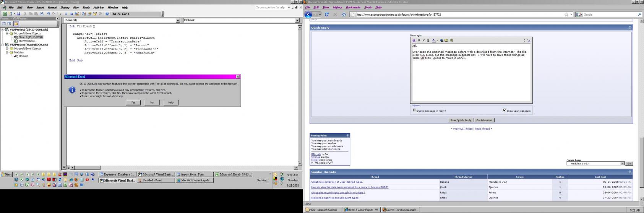Click Toggle Folders icon in Project panel
Image resolution: width=644 pixels, height=213 pixels.
click(16, 24)
